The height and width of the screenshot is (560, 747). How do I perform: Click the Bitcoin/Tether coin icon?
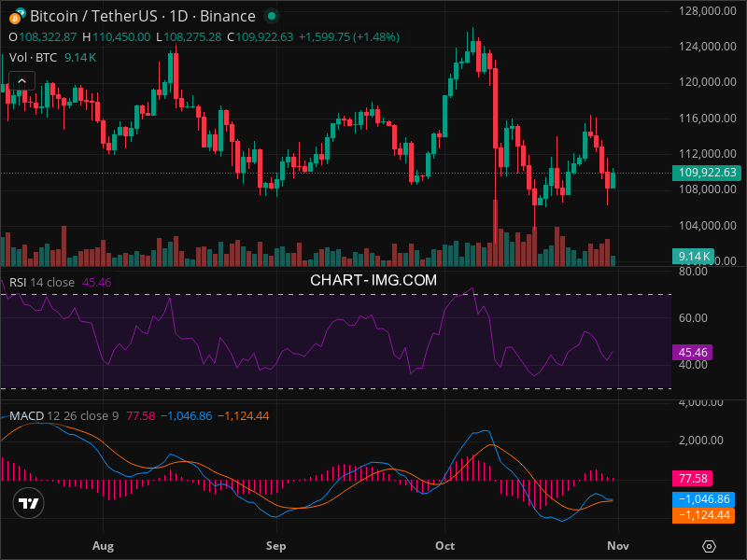(x=16, y=16)
